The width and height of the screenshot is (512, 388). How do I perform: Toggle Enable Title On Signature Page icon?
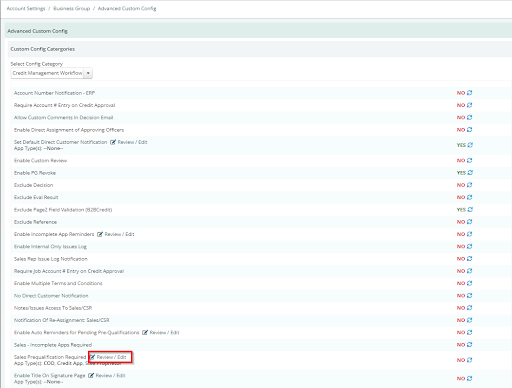tap(469, 378)
